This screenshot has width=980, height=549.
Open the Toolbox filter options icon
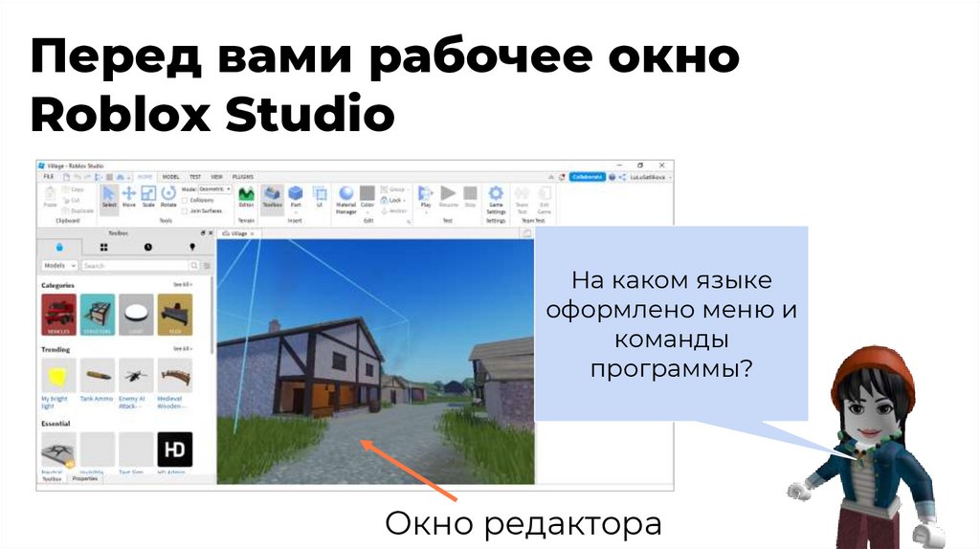pos(207,266)
